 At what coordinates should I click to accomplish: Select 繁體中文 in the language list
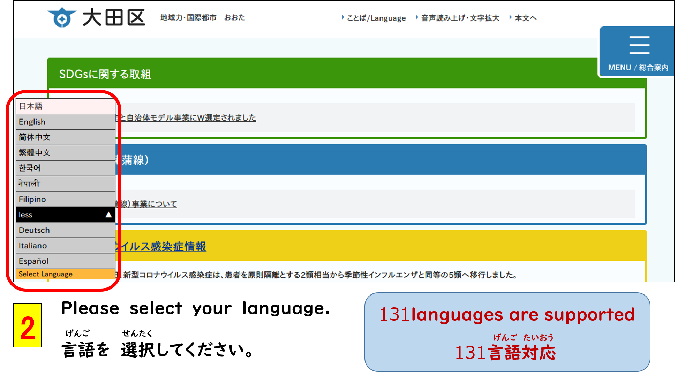click(x=65, y=153)
